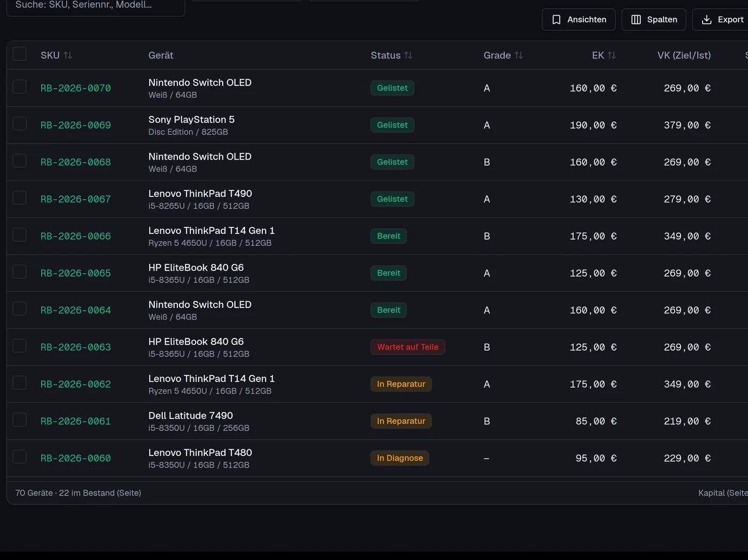Click In Reparatur badge on Dell Latitude 7490
This screenshot has height=560, width=748.
pyautogui.click(x=401, y=421)
